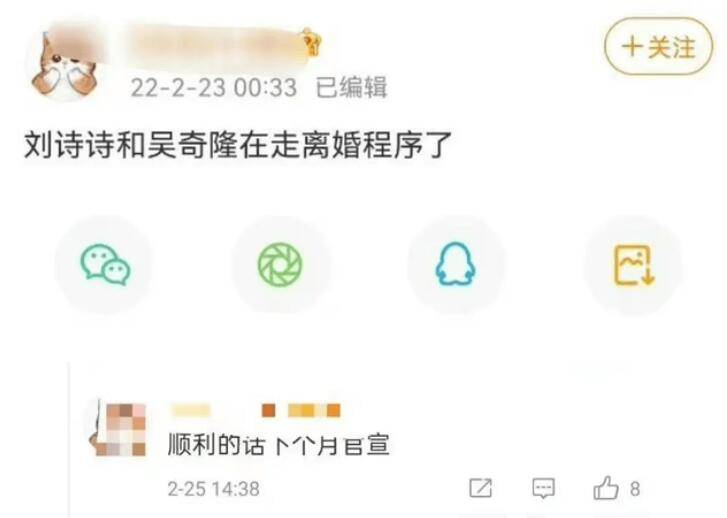Share the post to WeChat
727x518 pixels.
click(x=105, y=264)
